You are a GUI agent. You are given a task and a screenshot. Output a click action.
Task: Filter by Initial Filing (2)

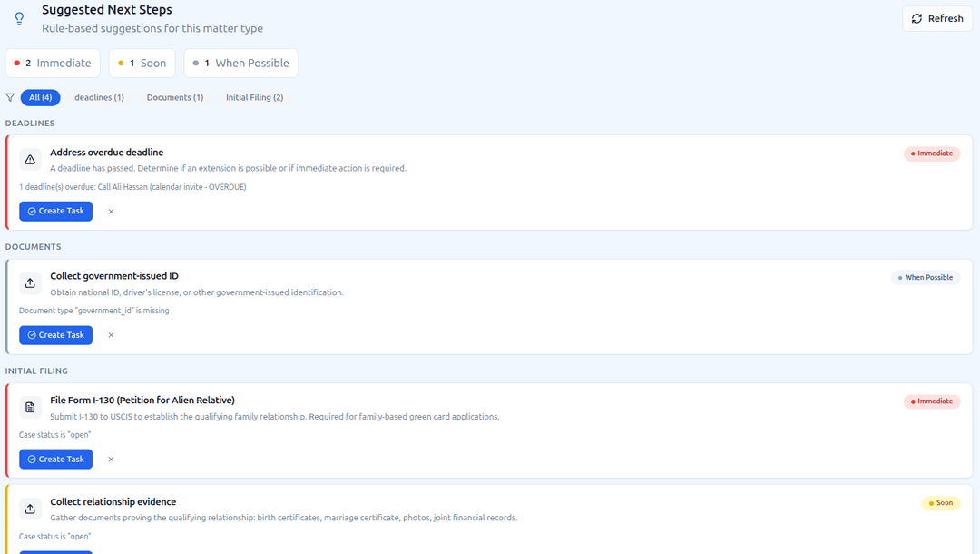pos(254,97)
